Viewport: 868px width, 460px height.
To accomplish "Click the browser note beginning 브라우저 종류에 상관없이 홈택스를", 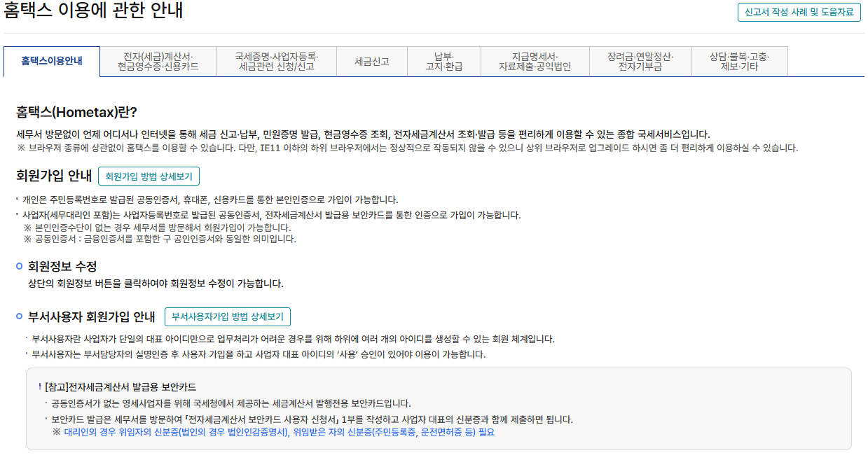I will click(408, 148).
